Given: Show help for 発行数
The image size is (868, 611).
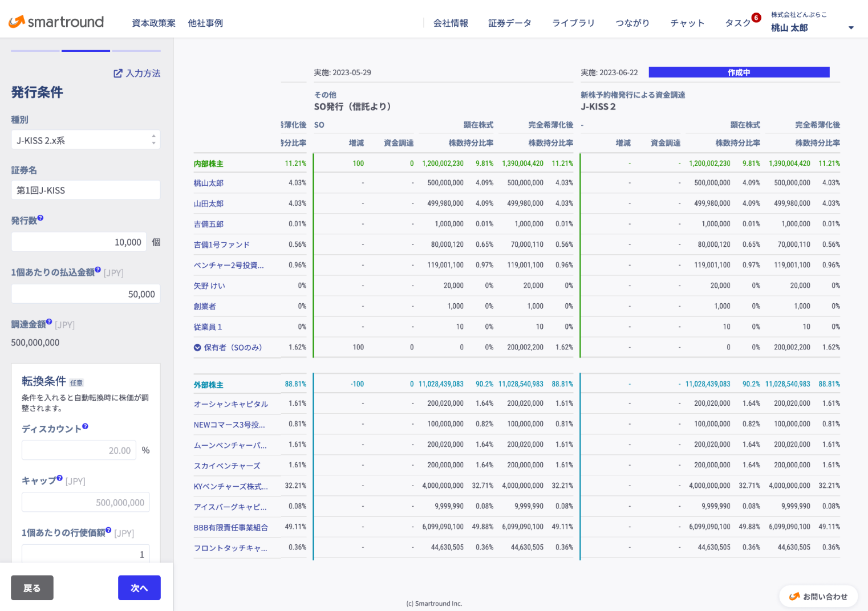Looking at the screenshot, I should pyautogui.click(x=40, y=218).
